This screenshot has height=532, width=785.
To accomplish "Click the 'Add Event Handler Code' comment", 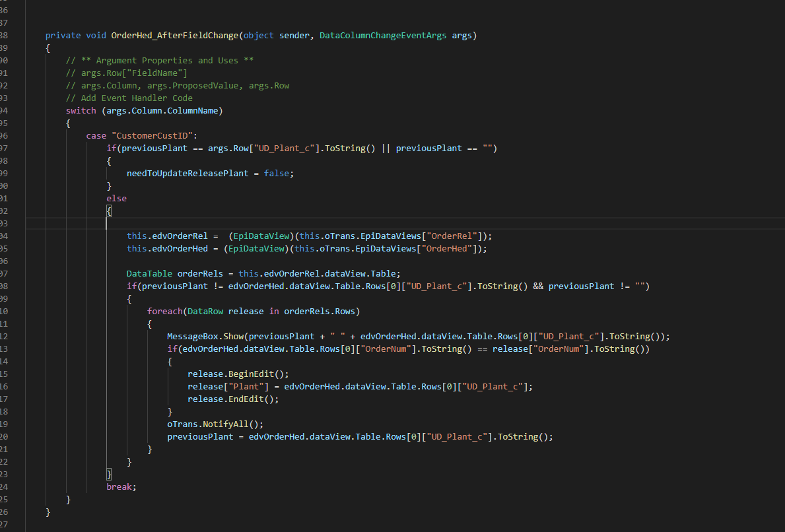I will 129,98.
